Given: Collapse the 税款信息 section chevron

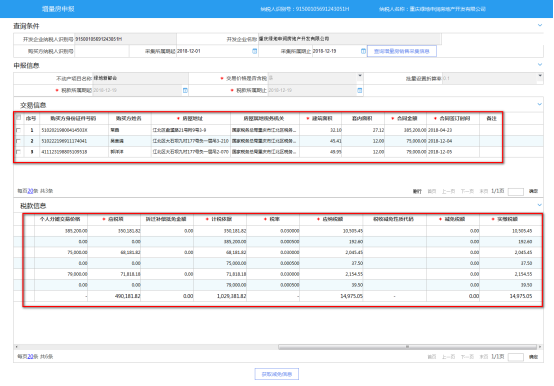Looking at the screenshot, I should 540,205.
